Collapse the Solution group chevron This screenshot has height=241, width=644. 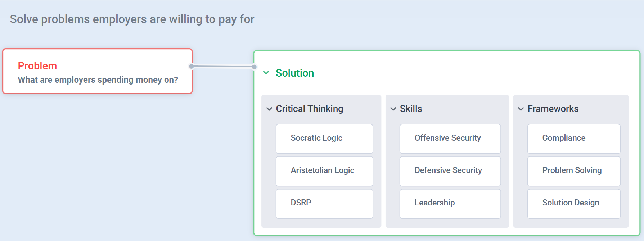266,73
